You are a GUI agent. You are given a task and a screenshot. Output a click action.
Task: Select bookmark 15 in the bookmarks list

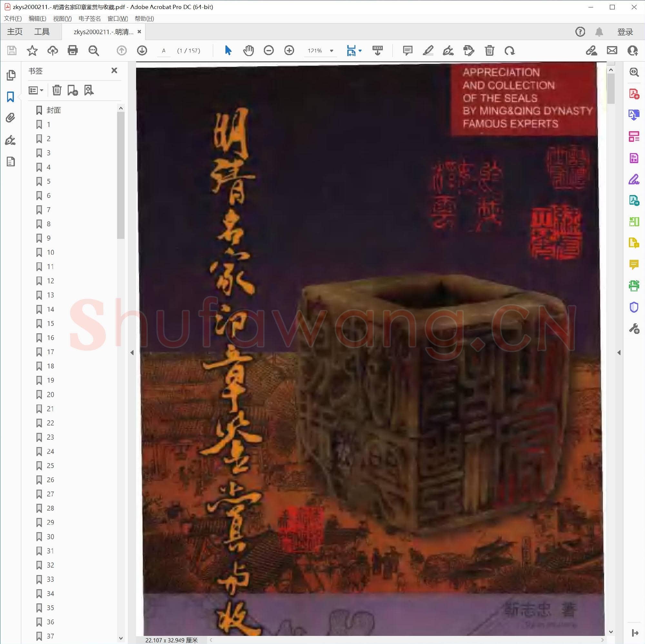(50, 323)
